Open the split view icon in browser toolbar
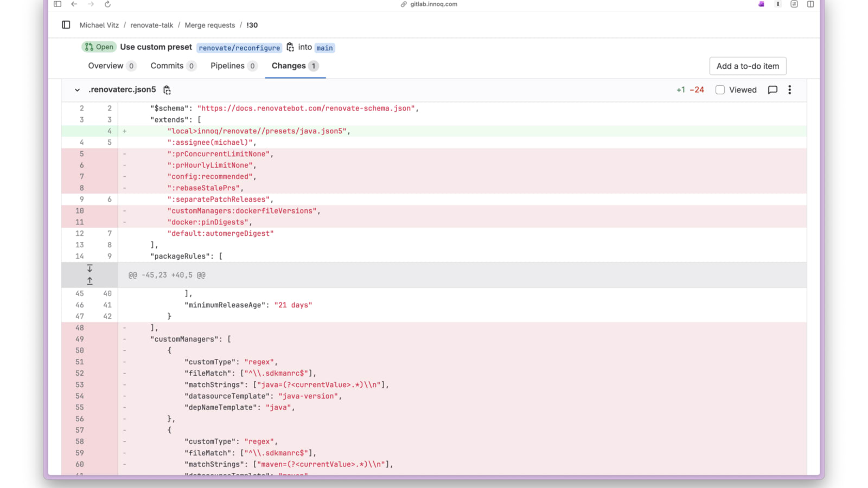 coord(810,4)
